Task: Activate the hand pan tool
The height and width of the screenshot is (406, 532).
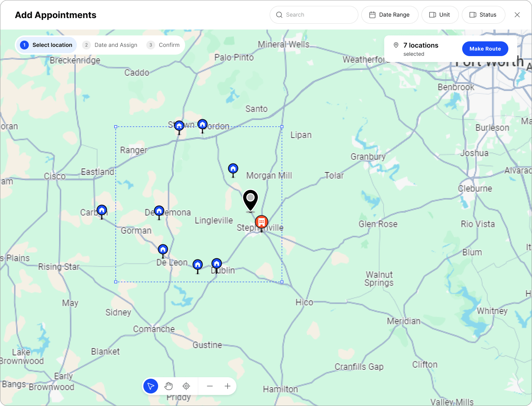Action: coord(168,386)
